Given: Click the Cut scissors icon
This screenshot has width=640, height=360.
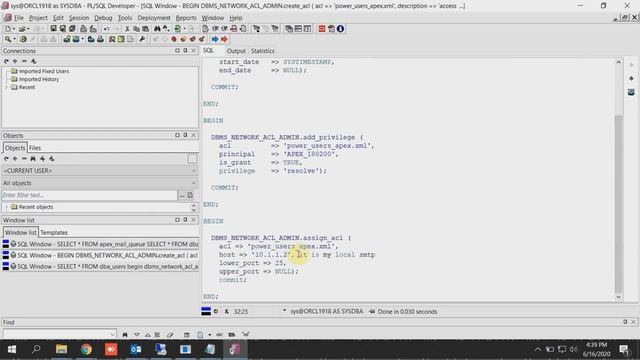Looking at the screenshot, I should coord(127,29).
